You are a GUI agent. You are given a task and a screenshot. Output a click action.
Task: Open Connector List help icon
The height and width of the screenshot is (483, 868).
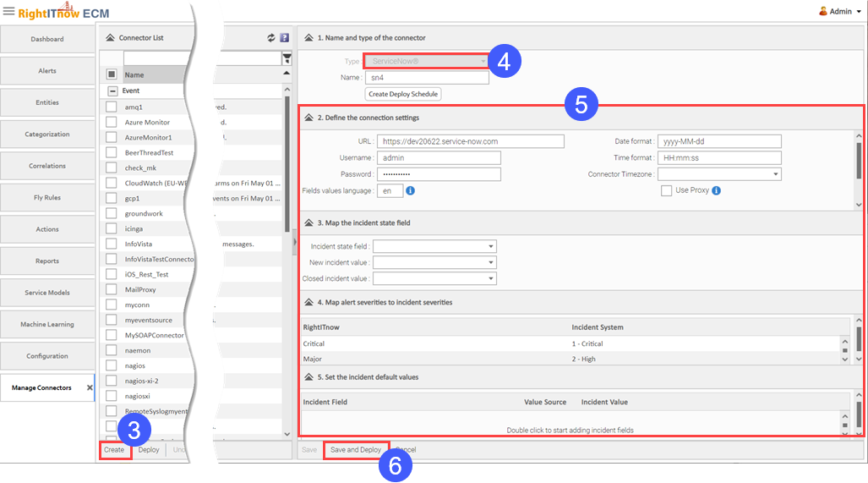[285, 38]
